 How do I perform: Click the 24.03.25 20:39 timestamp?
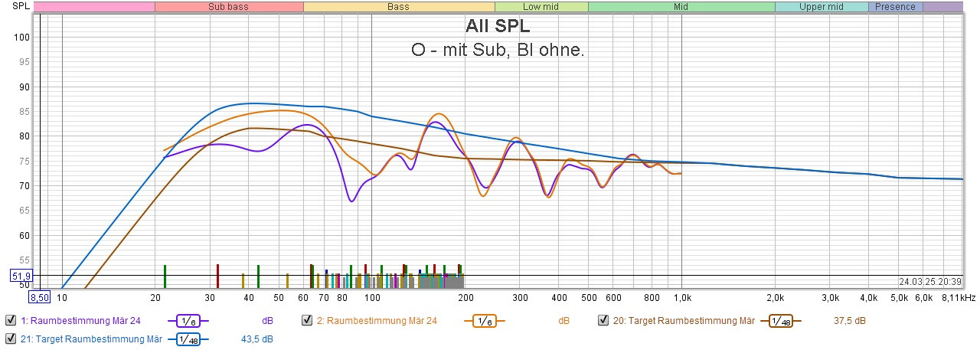(x=929, y=281)
